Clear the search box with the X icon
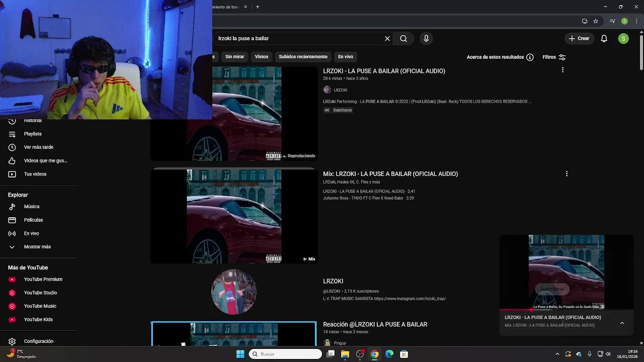The width and height of the screenshot is (644, 362). (x=387, y=38)
